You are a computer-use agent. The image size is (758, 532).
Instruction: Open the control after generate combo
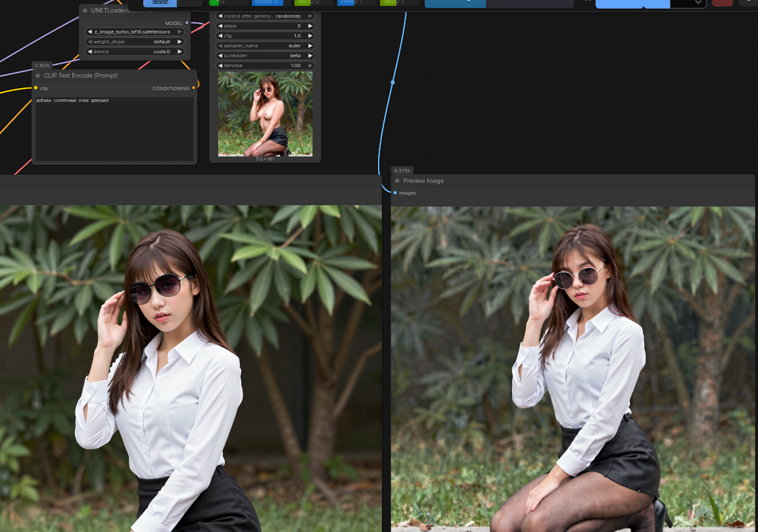(265, 16)
